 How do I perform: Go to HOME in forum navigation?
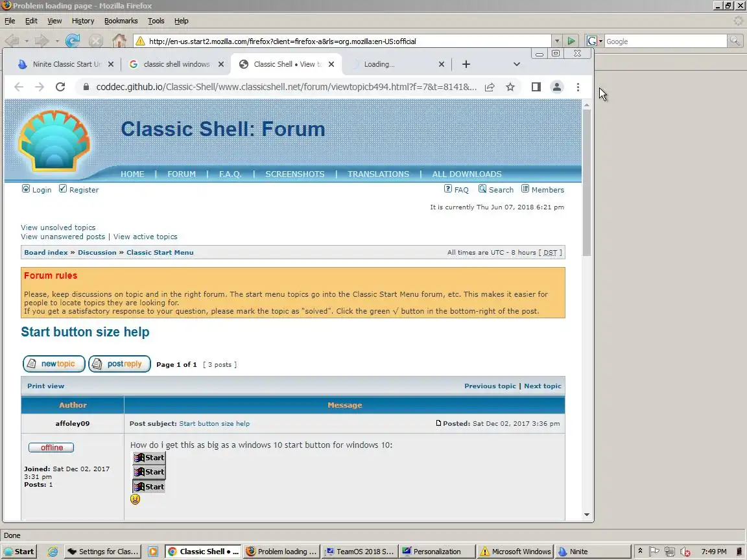[132, 174]
